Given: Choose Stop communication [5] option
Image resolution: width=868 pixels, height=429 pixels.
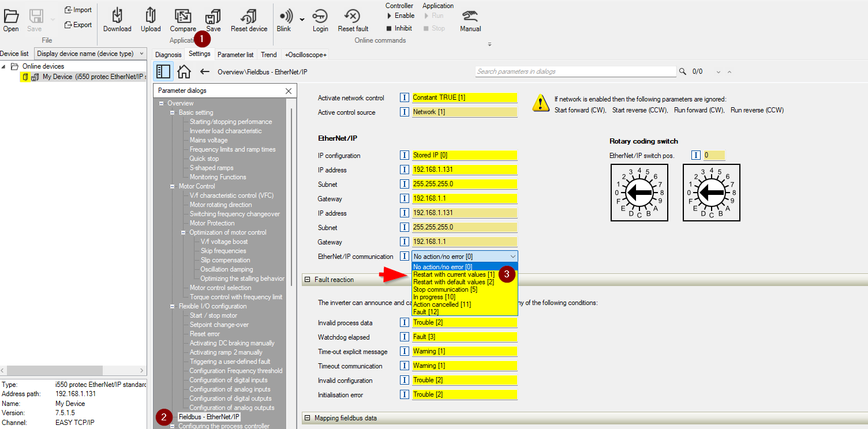Looking at the screenshot, I should point(465,289).
